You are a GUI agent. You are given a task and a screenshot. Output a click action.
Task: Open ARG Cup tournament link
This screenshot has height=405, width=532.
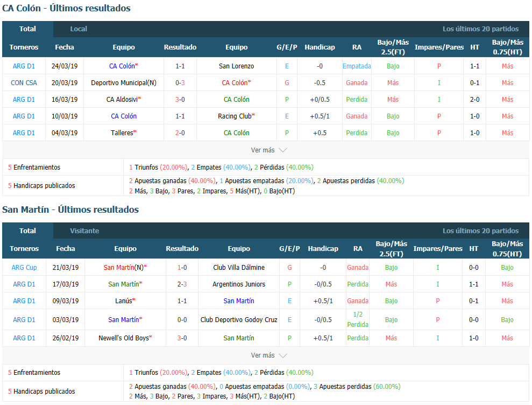point(24,267)
